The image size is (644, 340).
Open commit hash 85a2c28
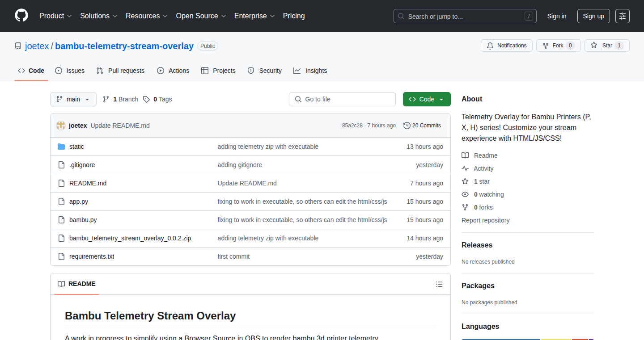pos(352,126)
